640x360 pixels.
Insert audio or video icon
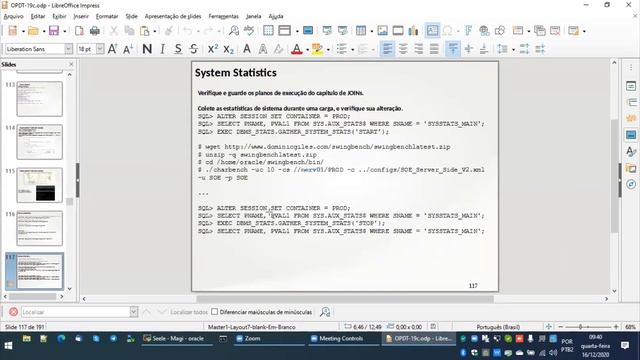click(398, 31)
